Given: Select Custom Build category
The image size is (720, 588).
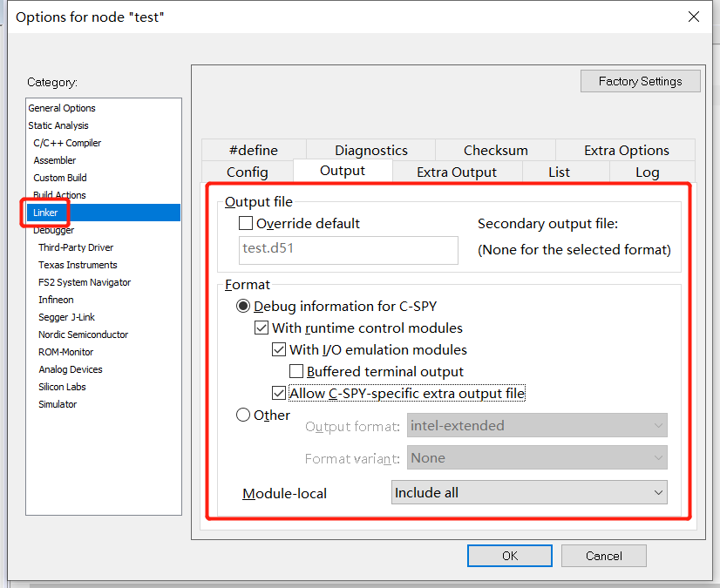Looking at the screenshot, I should (104, 178).
